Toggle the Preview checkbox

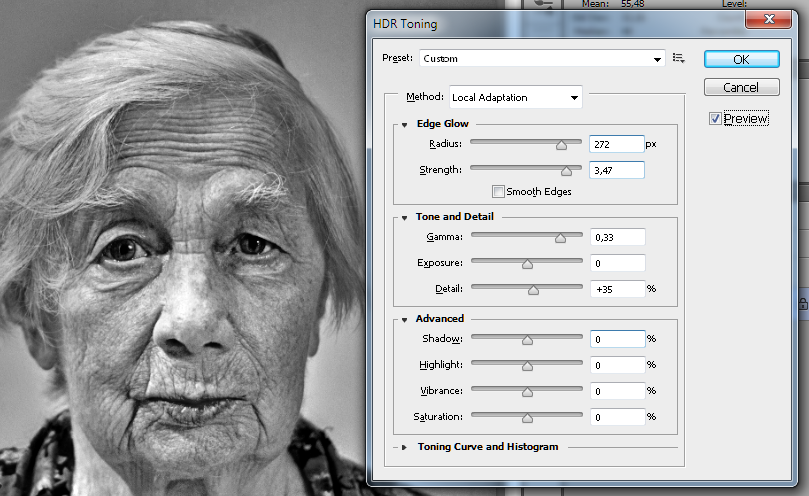coord(715,119)
